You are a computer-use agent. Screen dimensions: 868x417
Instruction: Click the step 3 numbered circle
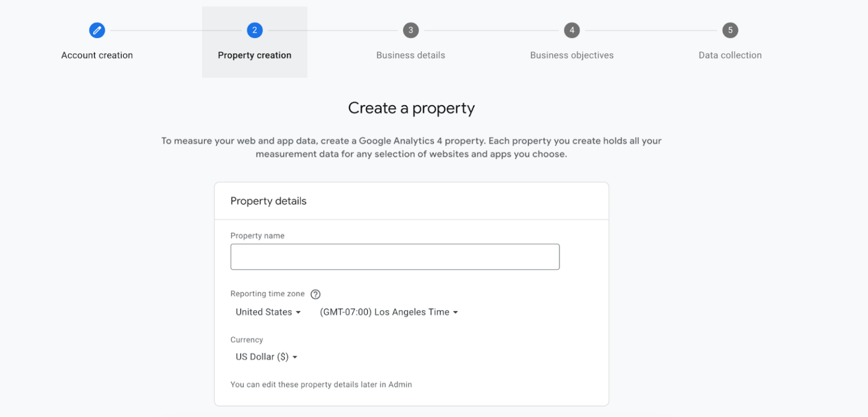411,30
